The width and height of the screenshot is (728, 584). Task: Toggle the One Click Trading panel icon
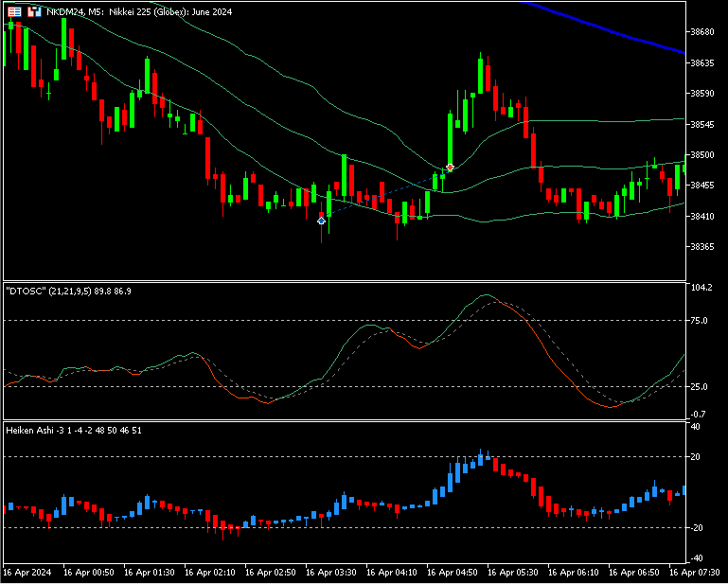33,12
